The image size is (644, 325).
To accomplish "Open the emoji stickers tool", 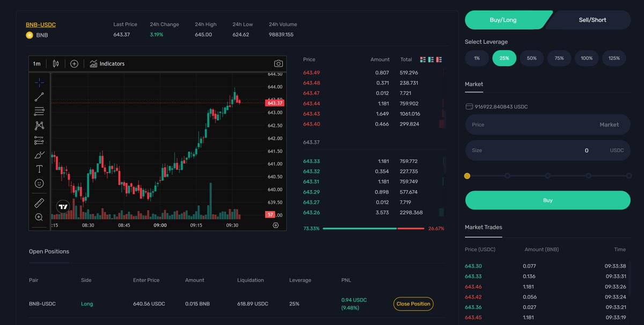I will [x=39, y=183].
